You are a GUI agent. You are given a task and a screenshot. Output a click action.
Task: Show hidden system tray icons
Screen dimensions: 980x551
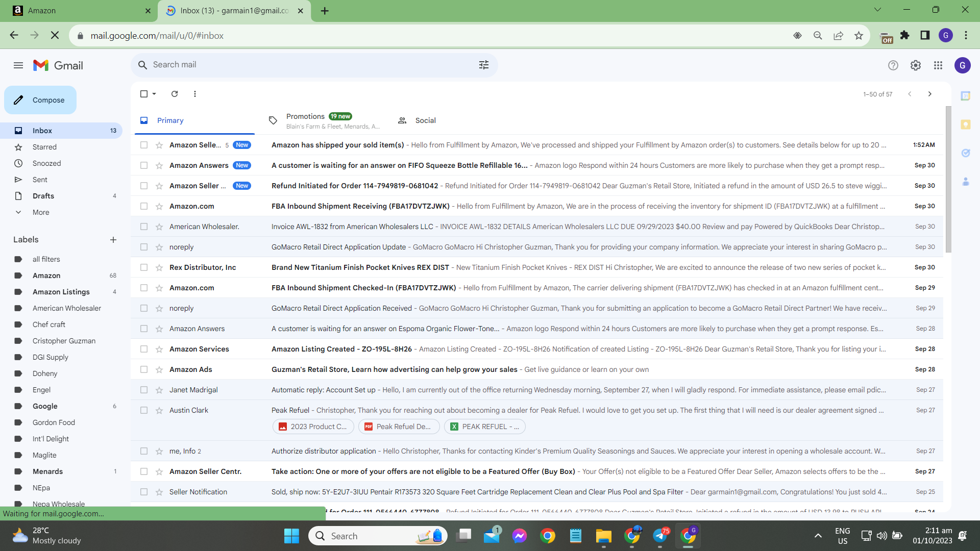(818, 536)
